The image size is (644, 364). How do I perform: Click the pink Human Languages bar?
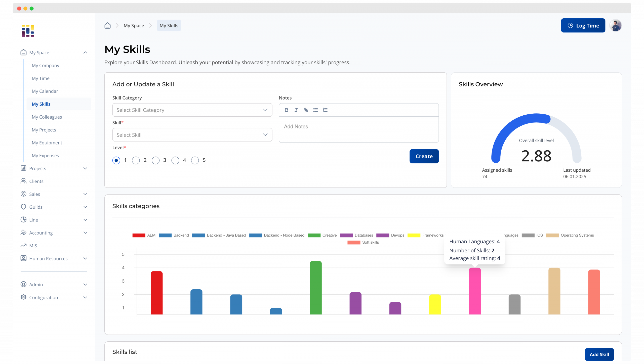point(475,291)
